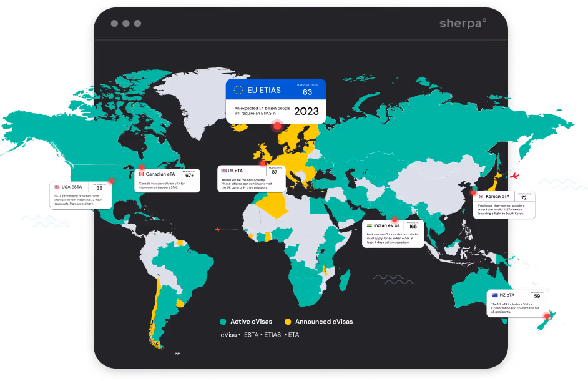Click the Active eVisas legend label
Viewport: 588px width, 381px height.
pos(252,322)
